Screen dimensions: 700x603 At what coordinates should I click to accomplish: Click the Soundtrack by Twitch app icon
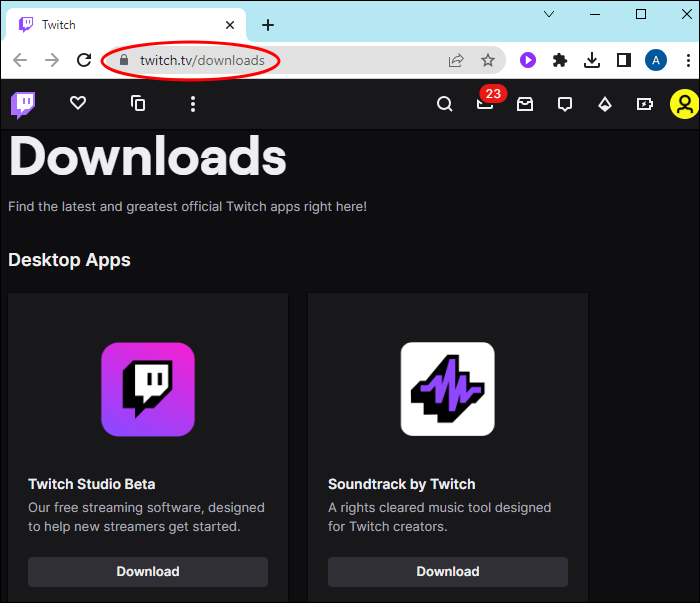click(448, 389)
